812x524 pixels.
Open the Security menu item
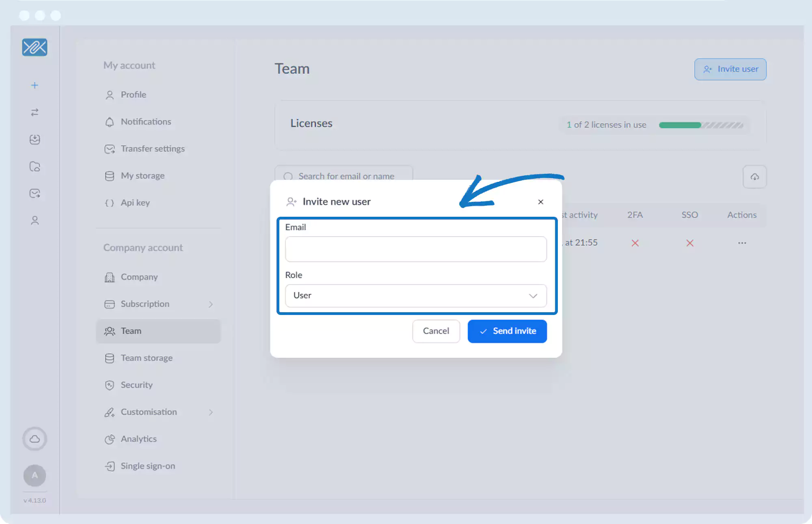point(136,385)
